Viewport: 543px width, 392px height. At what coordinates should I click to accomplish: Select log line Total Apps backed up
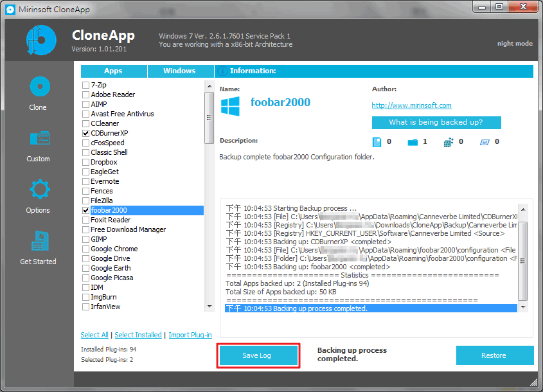[298, 283]
